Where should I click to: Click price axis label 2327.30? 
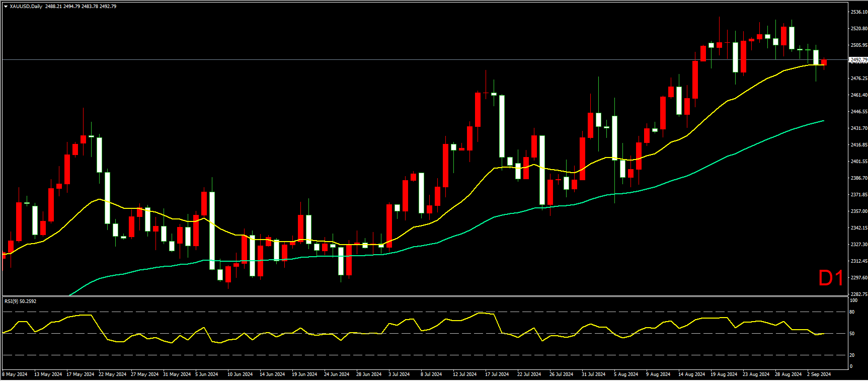(859, 245)
